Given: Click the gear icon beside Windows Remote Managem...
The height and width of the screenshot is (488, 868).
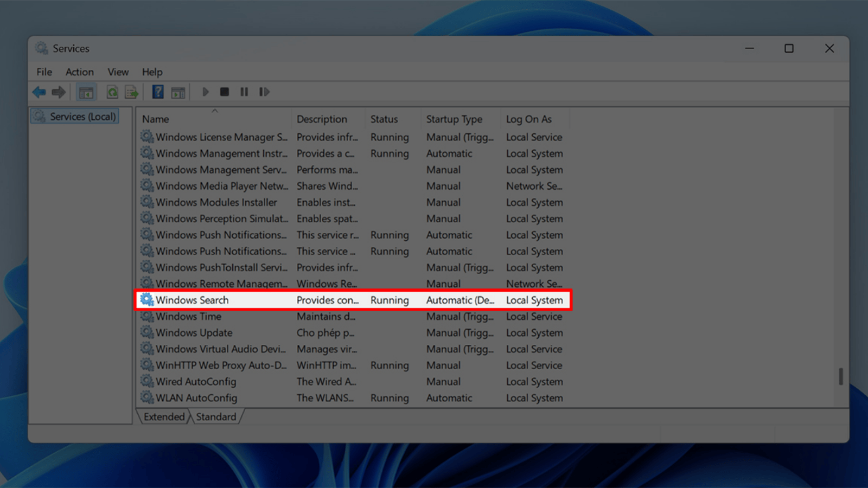Looking at the screenshot, I should click(x=147, y=283).
